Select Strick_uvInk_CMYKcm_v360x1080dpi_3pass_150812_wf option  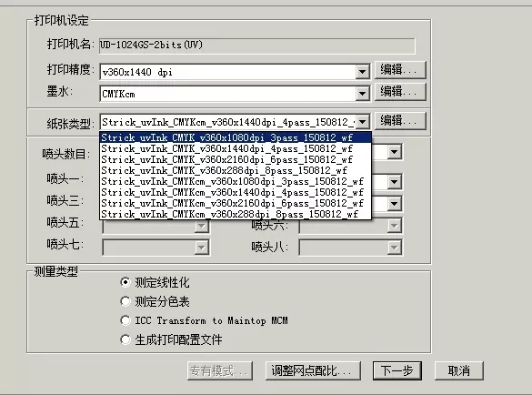(236, 181)
